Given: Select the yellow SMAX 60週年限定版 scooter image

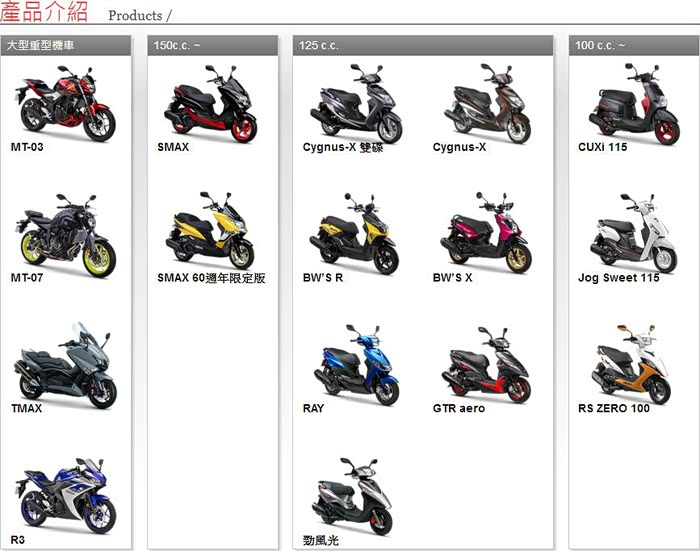Looking at the screenshot, I should (x=212, y=233).
